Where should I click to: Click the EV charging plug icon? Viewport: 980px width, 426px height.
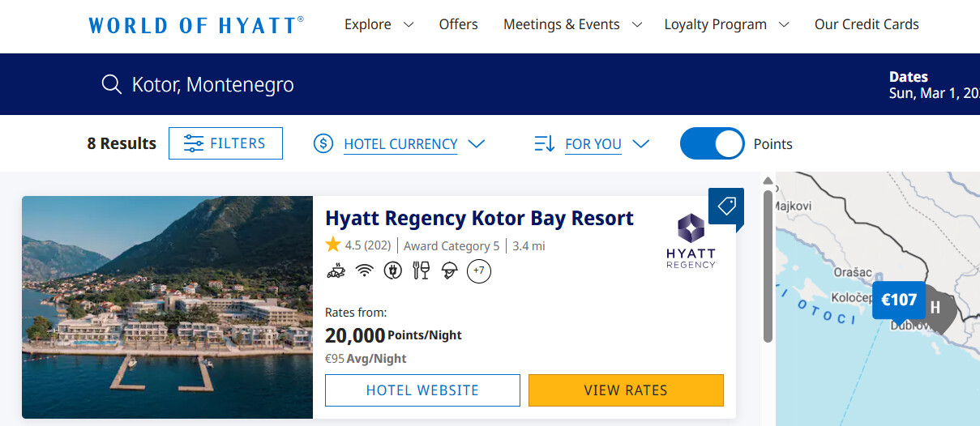pos(392,271)
